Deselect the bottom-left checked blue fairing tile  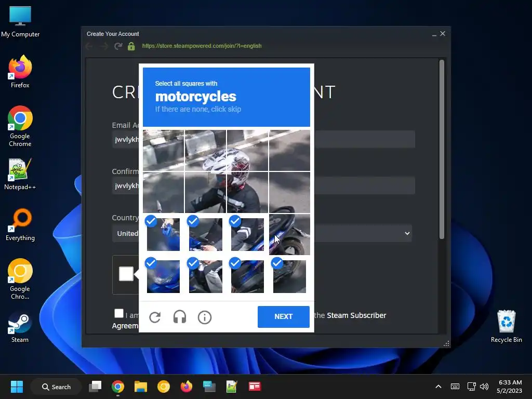(x=163, y=276)
